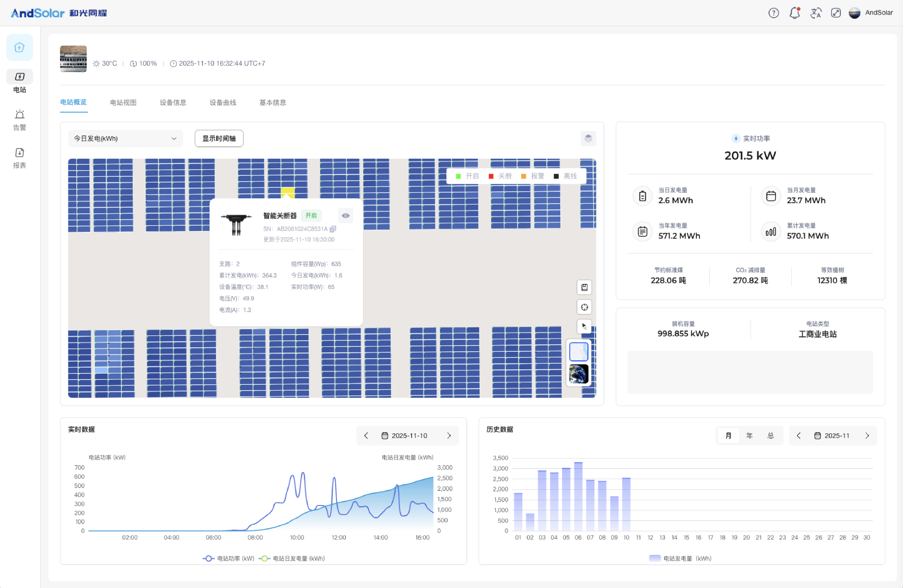The width and height of the screenshot is (903, 588).
Task: Open the help question mark icon
Action: click(x=773, y=13)
